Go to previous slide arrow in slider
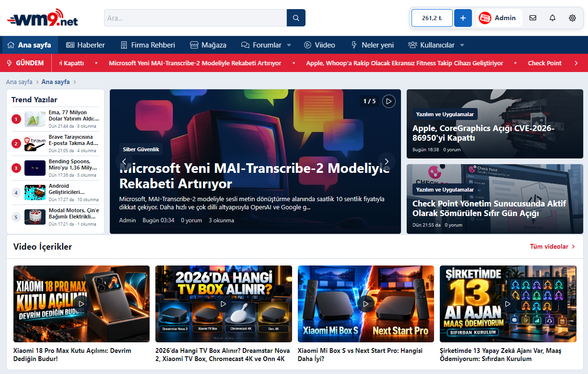Image resolution: width=588 pixels, height=374 pixels. [124, 161]
